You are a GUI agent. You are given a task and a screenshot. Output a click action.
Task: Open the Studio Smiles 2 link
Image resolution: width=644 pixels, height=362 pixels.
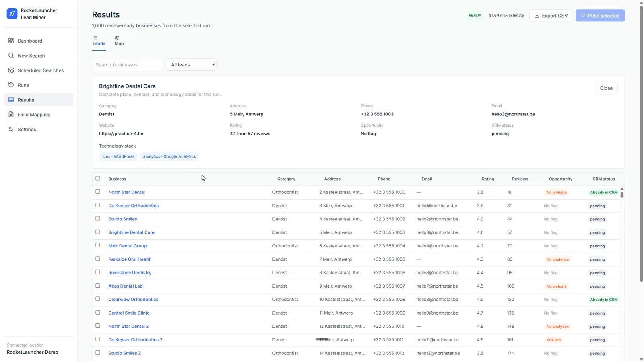click(x=124, y=353)
